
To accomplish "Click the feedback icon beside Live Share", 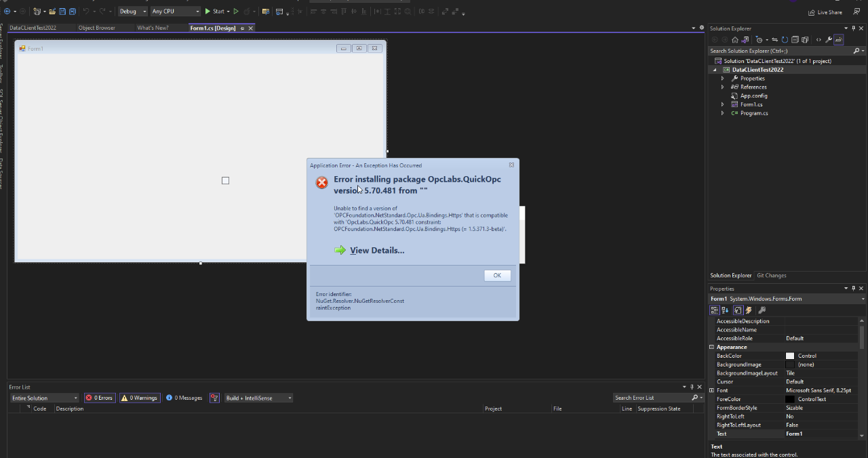I will point(856,12).
